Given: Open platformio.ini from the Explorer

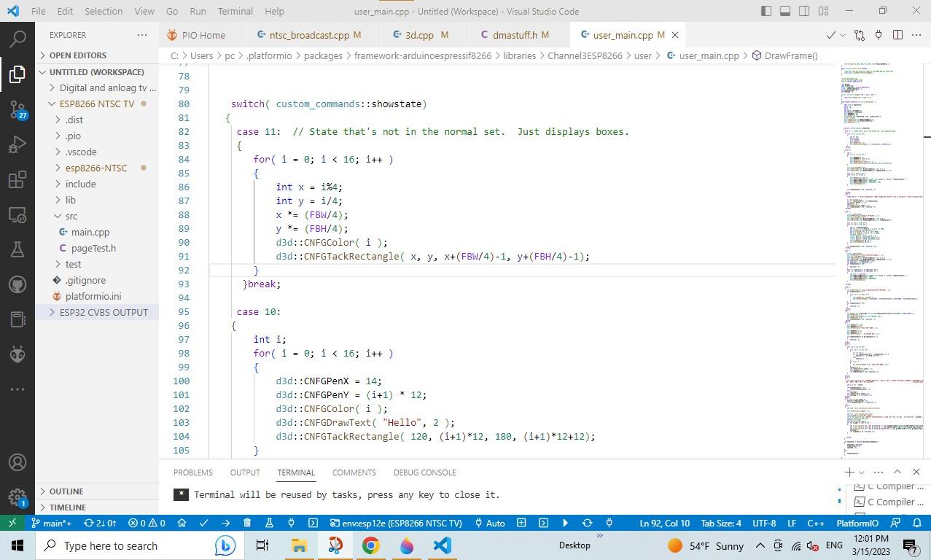Looking at the screenshot, I should (93, 296).
